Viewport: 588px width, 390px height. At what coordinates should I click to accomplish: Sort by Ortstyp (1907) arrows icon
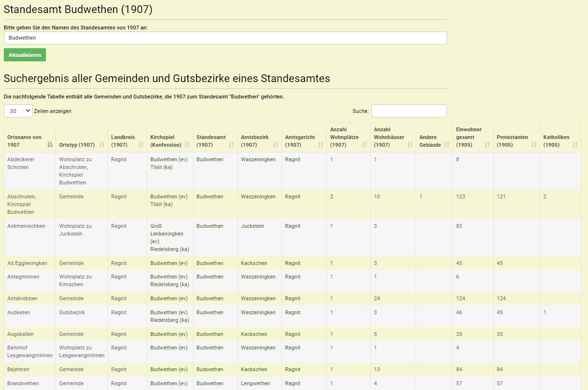pyautogui.click(x=102, y=145)
